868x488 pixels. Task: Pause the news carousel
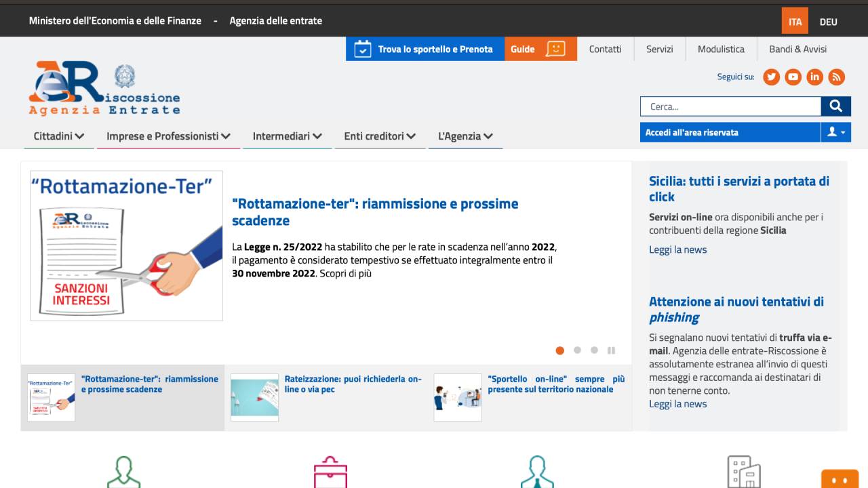tap(611, 350)
